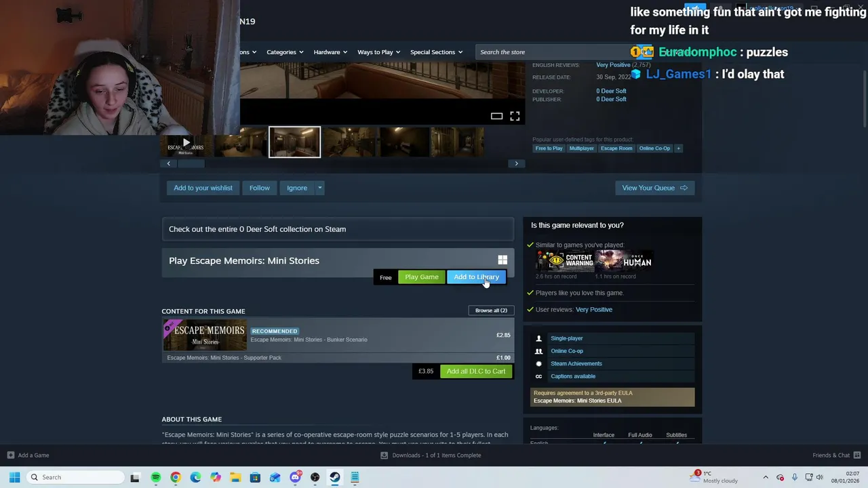Open the volume control in the system tray
The image size is (868, 488).
pos(819,477)
